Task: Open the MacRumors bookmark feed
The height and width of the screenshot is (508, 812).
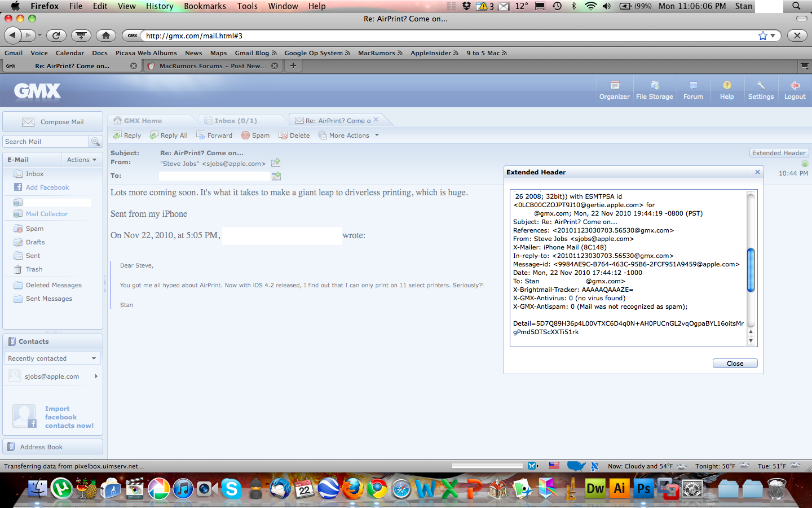Action: (380, 53)
